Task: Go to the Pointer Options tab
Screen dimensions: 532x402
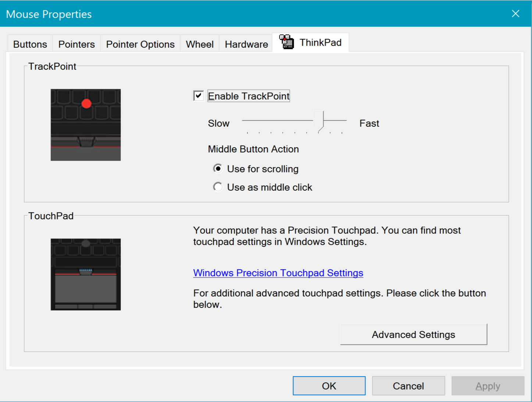Action: pos(140,44)
